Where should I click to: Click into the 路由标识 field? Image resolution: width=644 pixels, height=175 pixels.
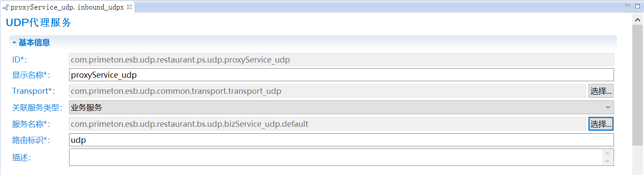pos(341,140)
